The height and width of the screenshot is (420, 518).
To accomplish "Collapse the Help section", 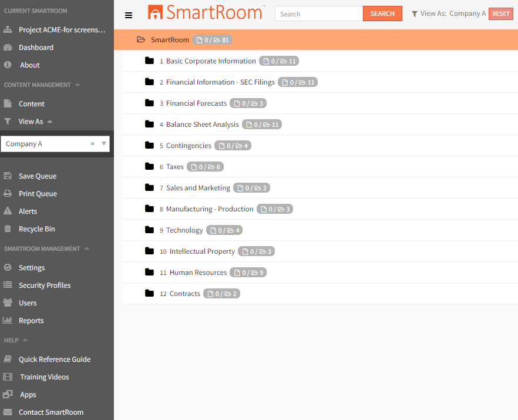I will click(x=25, y=340).
